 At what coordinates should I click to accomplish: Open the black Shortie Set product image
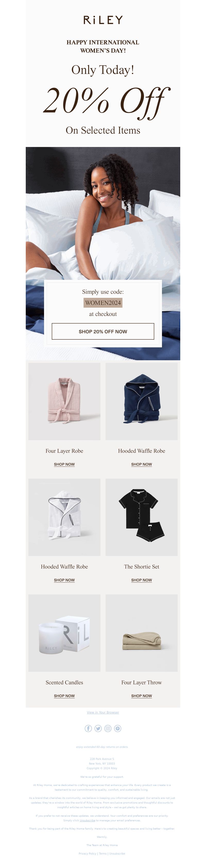tap(141, 517)
